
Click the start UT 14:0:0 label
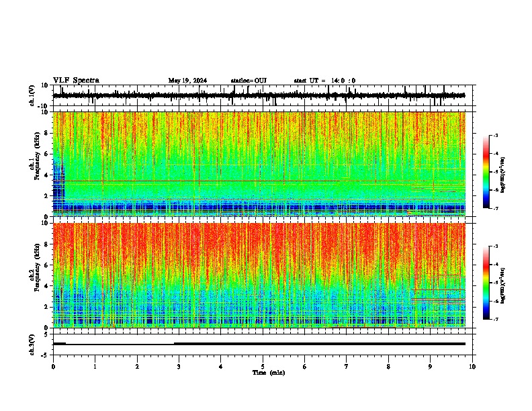[324, 81]
